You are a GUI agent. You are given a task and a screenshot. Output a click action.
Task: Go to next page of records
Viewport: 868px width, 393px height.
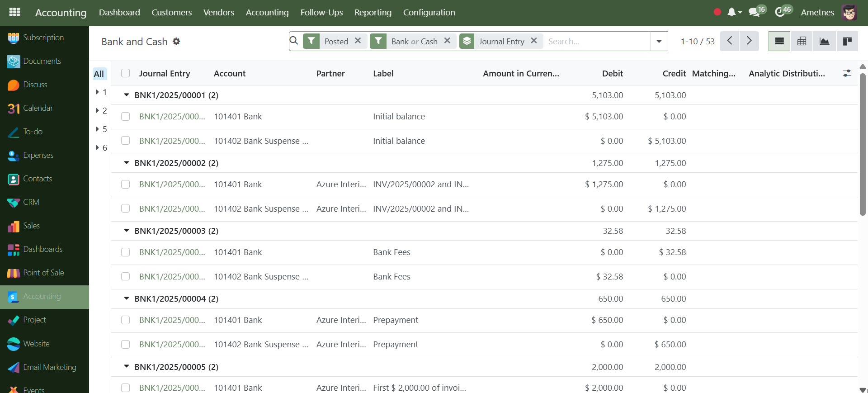(749, 41)
